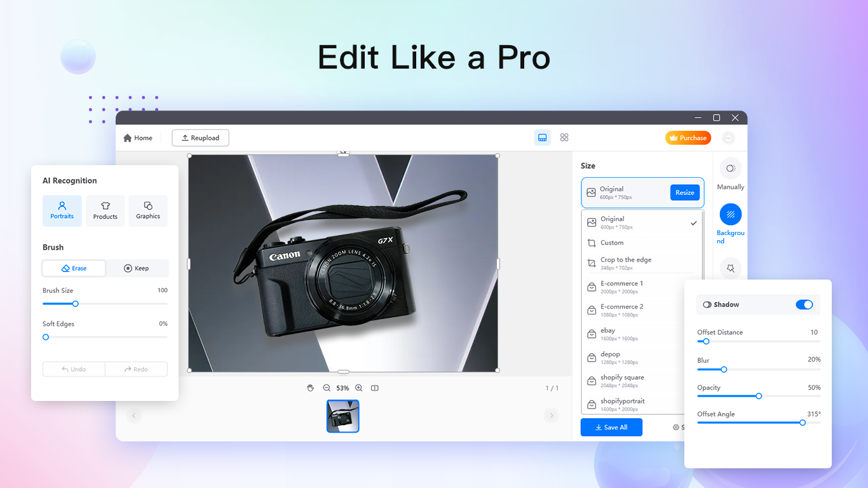Click the zoom out magnifier icon
The image size is (868, 488).
point(327,388)
